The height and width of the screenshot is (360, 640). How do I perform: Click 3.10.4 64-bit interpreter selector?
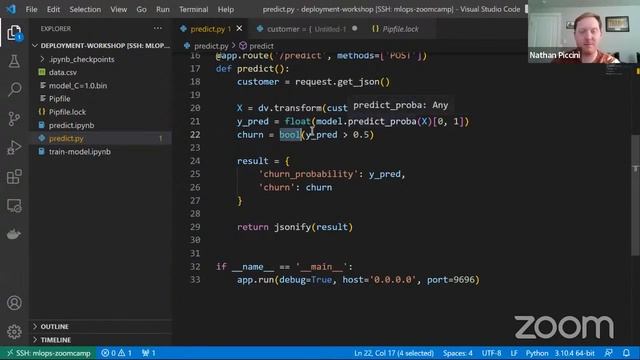click(574, 353)
